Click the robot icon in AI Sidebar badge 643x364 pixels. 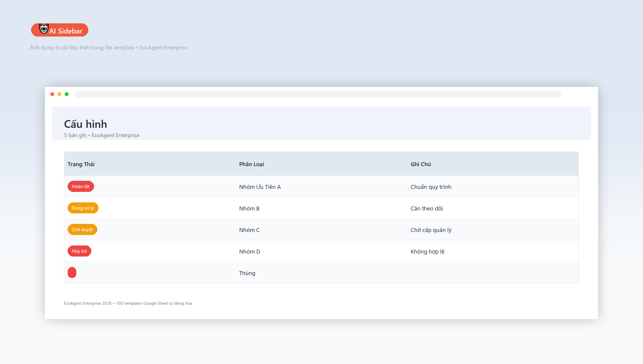pyautogui.click(x=44, y=29)
